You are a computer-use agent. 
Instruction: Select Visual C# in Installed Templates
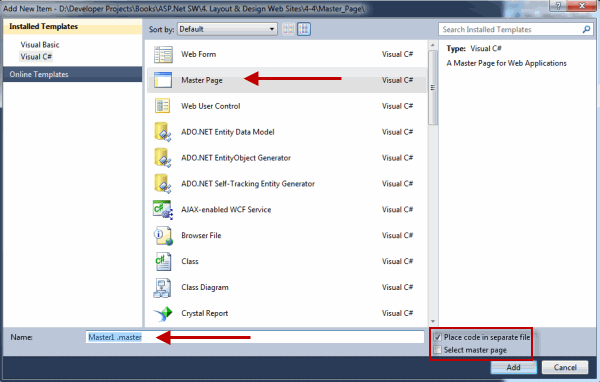click(x=36, y=57)
